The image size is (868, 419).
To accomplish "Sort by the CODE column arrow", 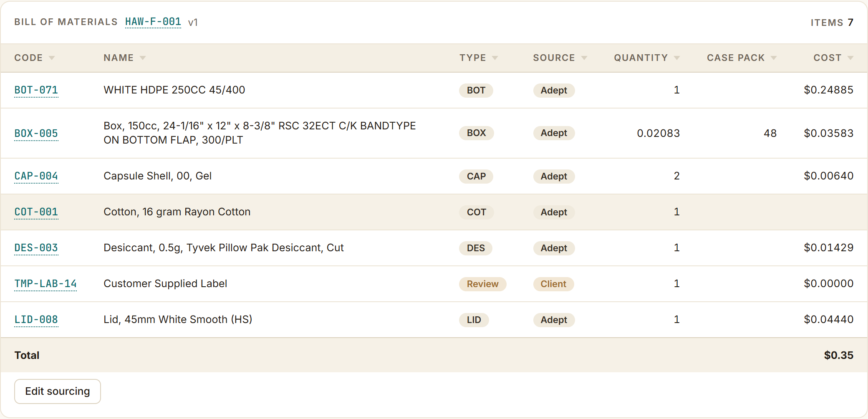I will click(52, 58).
